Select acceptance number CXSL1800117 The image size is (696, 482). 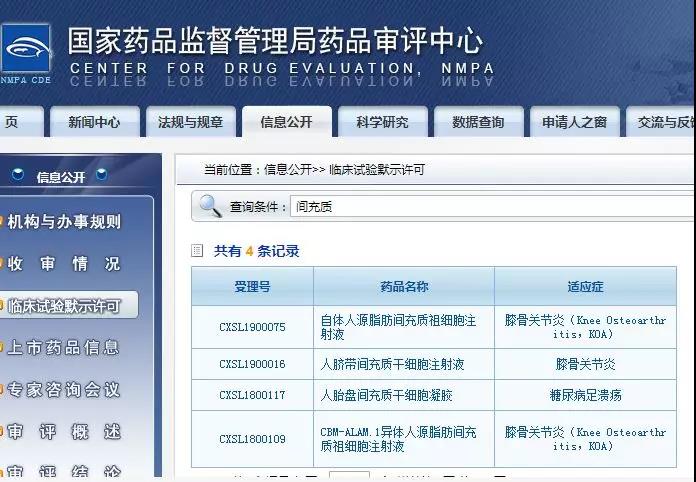point(252,395)
